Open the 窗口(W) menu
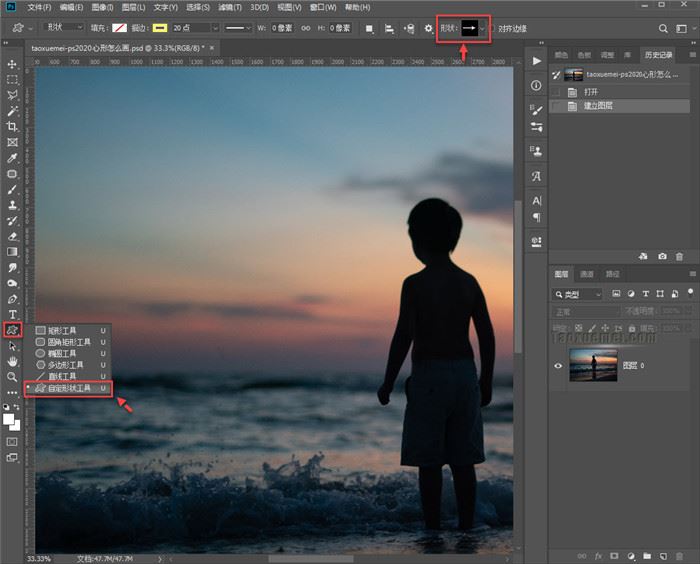The height and width of the screenshot is (564, 700). pyautogui.click(x=323, y=8)
